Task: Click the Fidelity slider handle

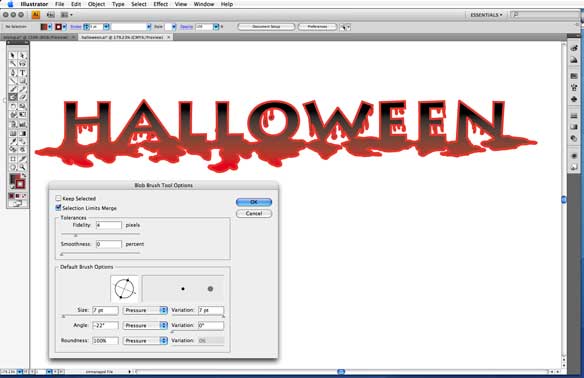Action: [x=76, y=235]
